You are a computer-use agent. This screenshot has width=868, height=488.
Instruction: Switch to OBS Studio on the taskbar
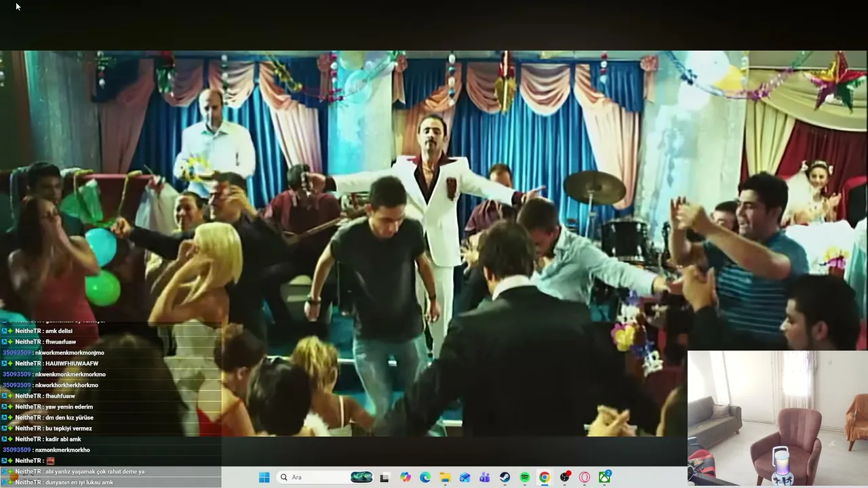(565, 477)
